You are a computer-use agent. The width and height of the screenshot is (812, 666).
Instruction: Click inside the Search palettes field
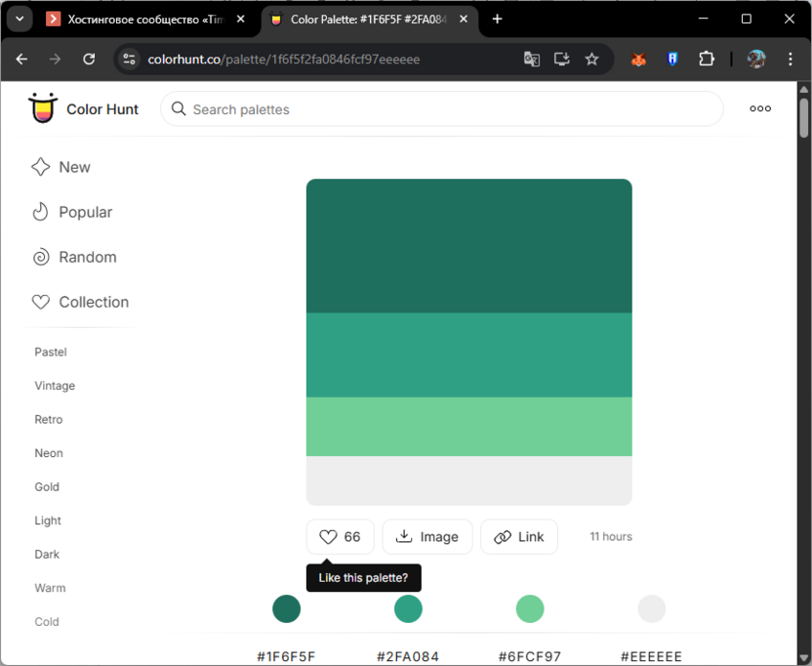pos(390,109)
